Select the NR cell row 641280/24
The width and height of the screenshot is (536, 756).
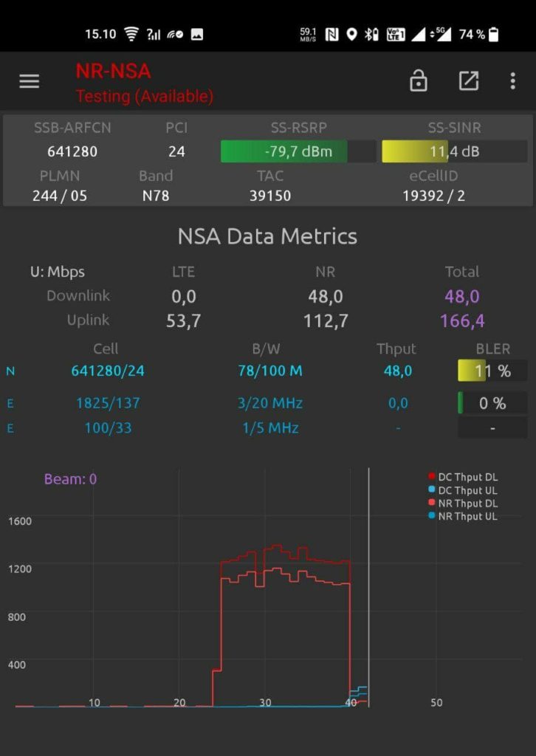(x=108, y=371)
